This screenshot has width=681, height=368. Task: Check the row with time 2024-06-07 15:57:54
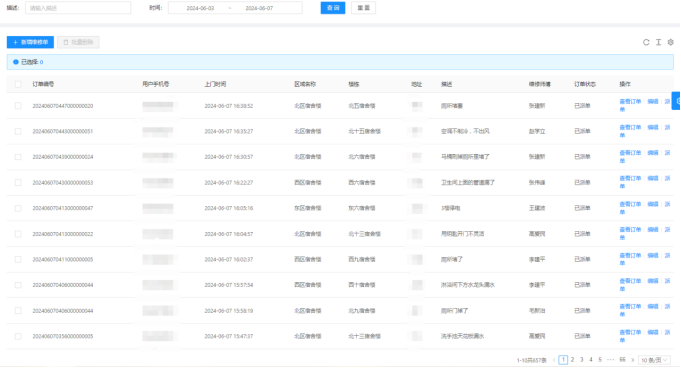(18, 285)
